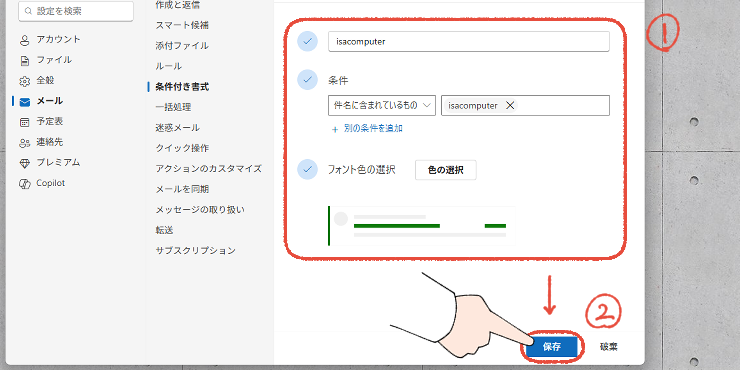Click the General gear icon

(25, 81)
